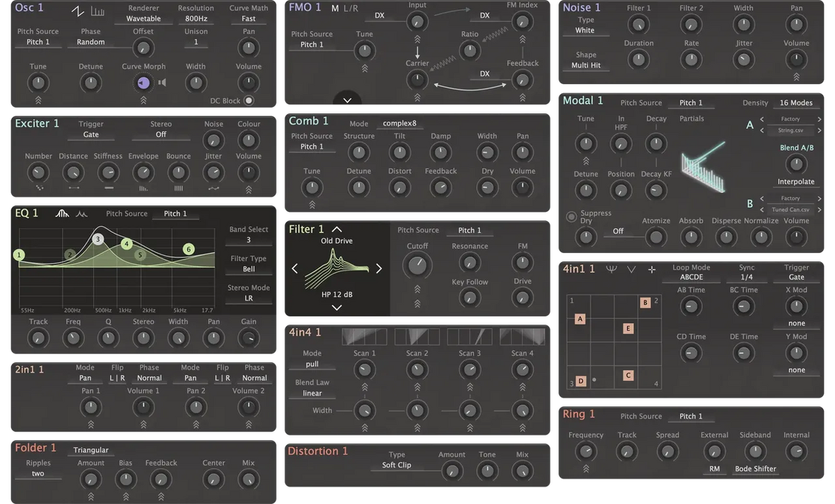Select next filter with right arrow in Filter 1
The image size is (835, 504).
[x=379, y=268]
